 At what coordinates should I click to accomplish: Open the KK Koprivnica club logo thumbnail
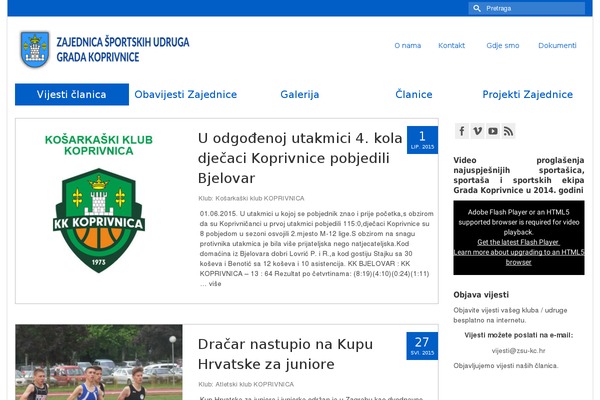[99, 204]
